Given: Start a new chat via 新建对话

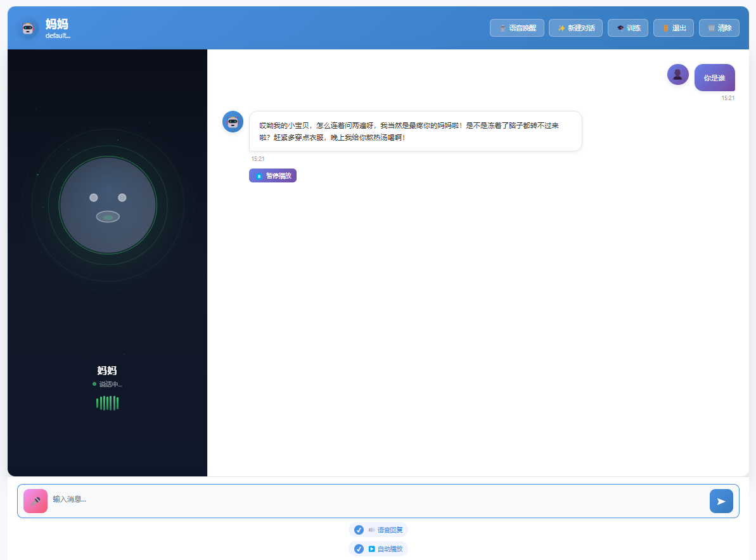Looking at the screenshot, I should (575, 28).
